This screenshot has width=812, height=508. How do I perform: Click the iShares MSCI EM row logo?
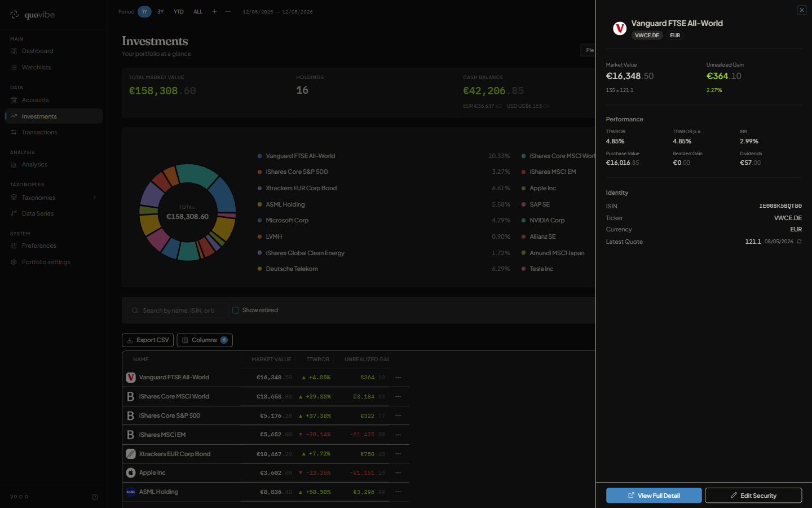click(131, 435)
